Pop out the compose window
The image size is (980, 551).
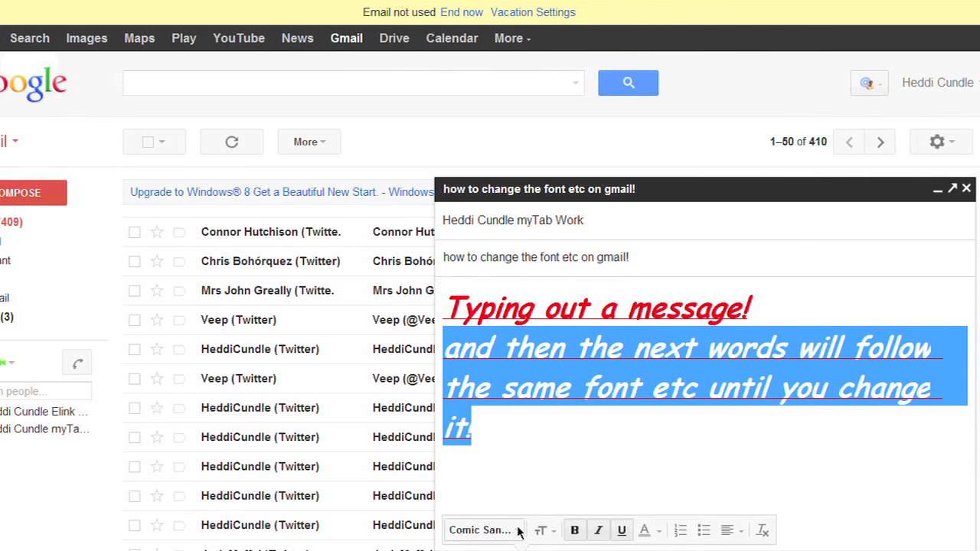pyautogui.click(x=952, y=188)
